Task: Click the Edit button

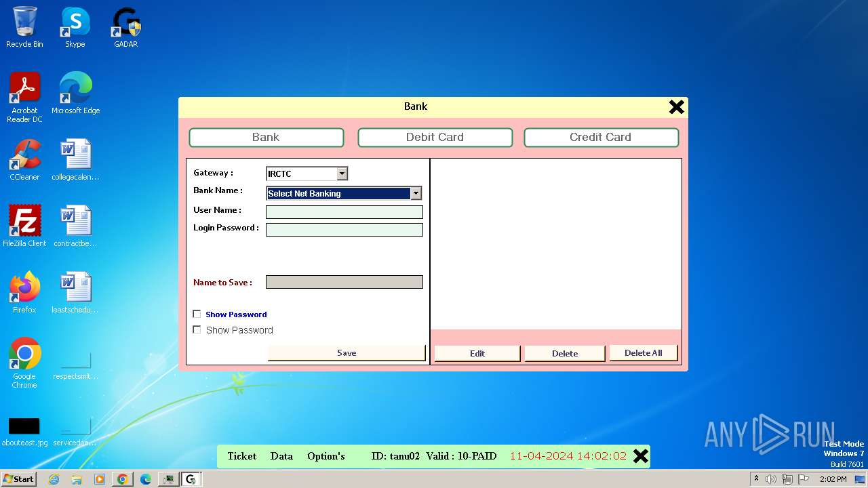Action: point(477,353)
